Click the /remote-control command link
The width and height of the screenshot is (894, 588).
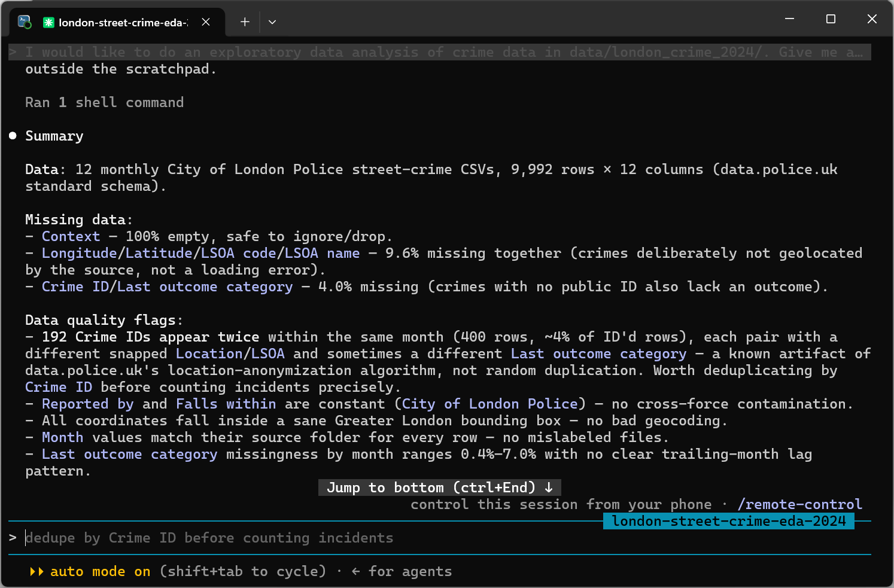[x=799, y=504]
